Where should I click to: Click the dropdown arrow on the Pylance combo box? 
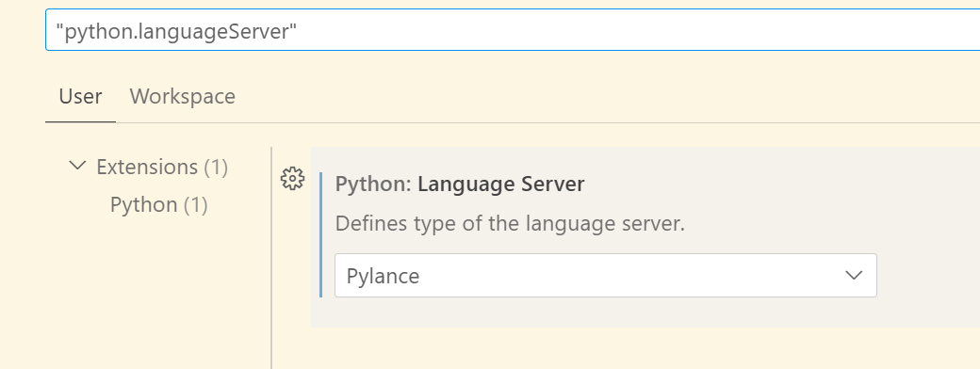(x=853, y=276)
